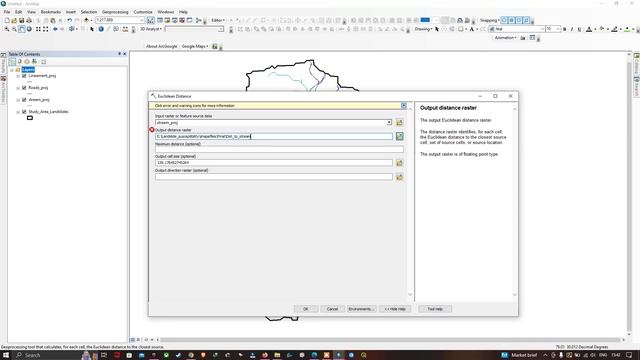Open the 3D Analyst dropdown menu
The image size is (640, 360).
[x=151, y=29]
